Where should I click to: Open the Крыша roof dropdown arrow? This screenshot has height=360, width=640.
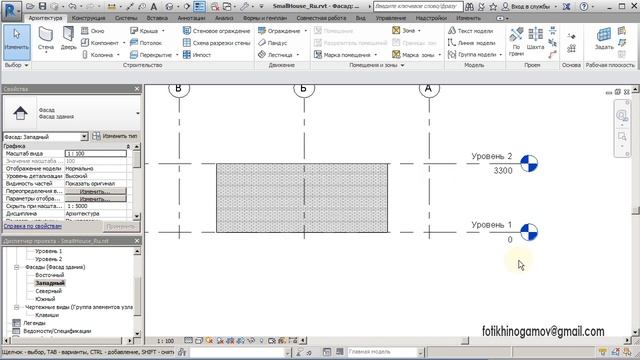[x=163, y=31]
